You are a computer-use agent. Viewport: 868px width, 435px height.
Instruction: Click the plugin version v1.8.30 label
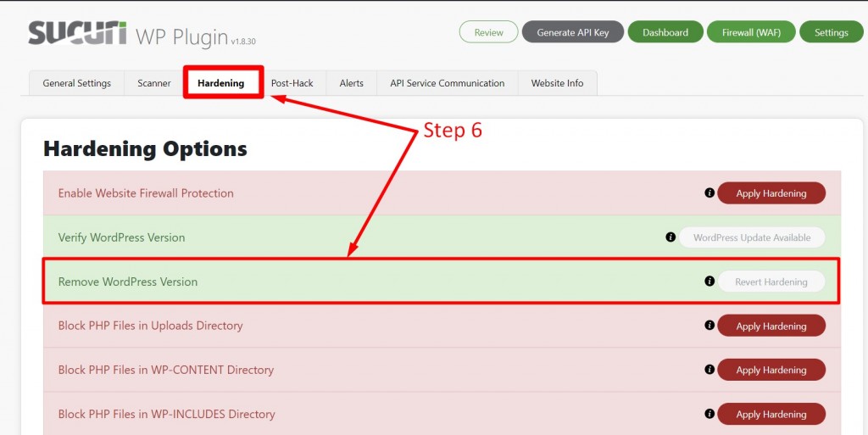(x=243, y=41)
